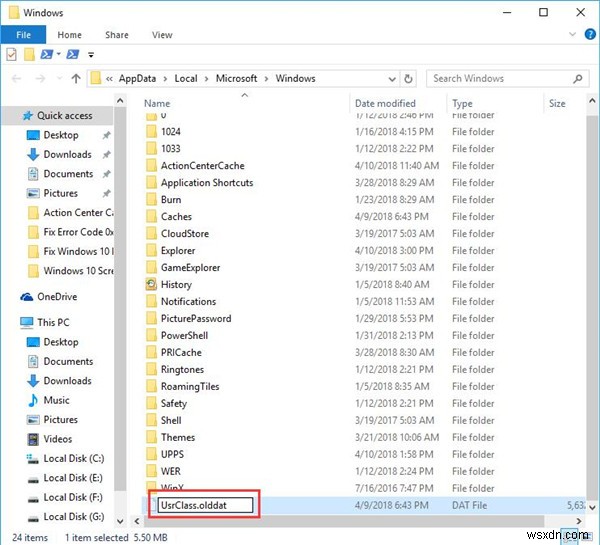Viewport: 600px width, 545px height.
Task: Click horizontal scroll right arrow
Action: point(579,521)
